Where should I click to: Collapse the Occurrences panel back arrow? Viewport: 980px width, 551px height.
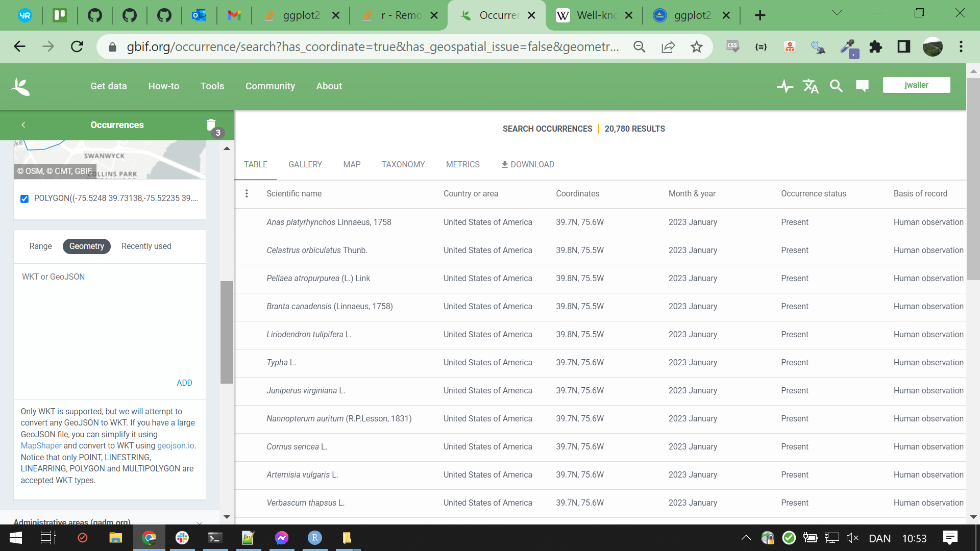(23, 125)
